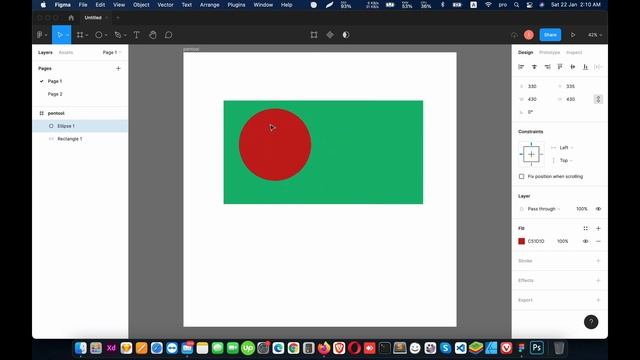Click the Align bottom icon
Viewport: 640px width, 360px height.
tap(585, 67)
